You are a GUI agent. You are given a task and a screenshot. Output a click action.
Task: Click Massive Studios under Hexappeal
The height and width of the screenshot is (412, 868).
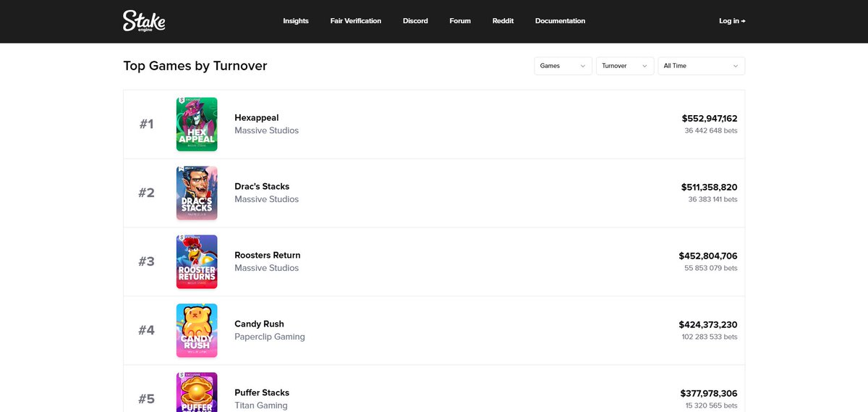click(x=266, y=131)
